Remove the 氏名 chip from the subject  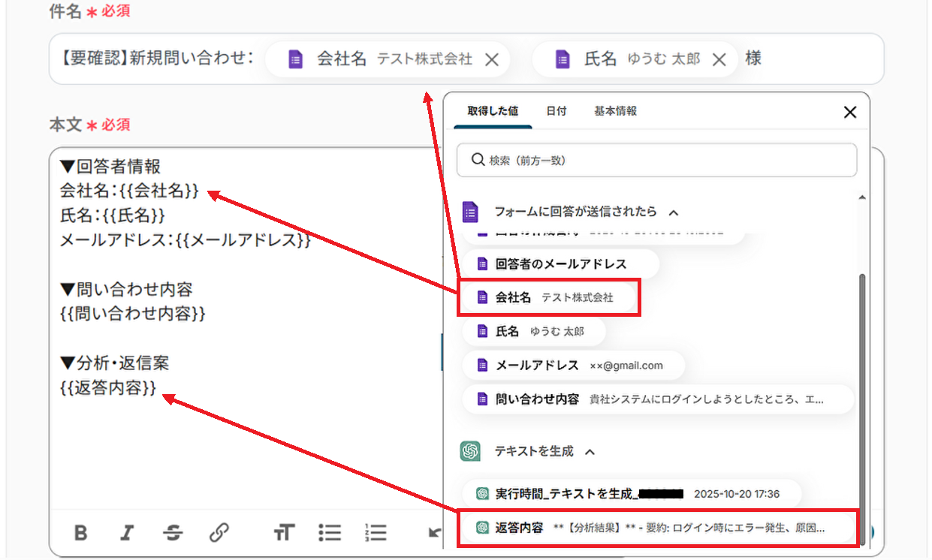pos(719,60)
